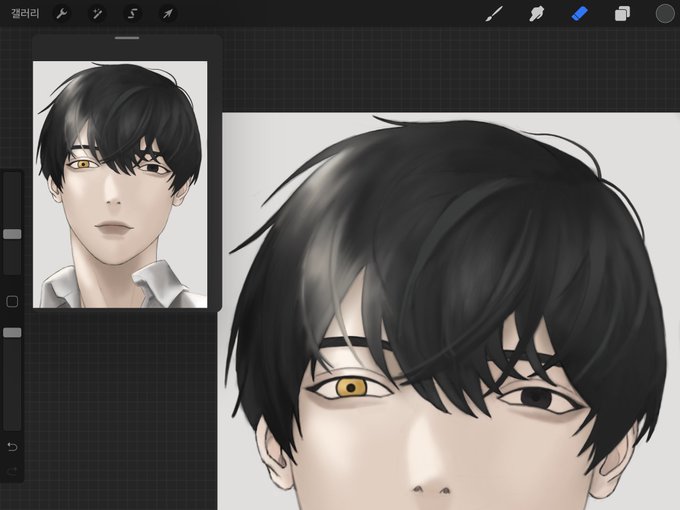Select the Eraser tool

[x=579, y=14]
